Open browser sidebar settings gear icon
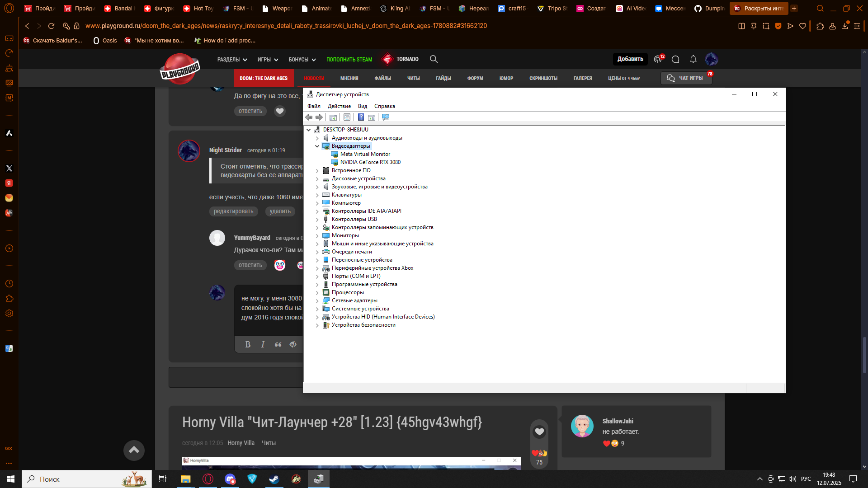This screenshot has height=488, width=868. pyautogui.click(x=9, y=314)
